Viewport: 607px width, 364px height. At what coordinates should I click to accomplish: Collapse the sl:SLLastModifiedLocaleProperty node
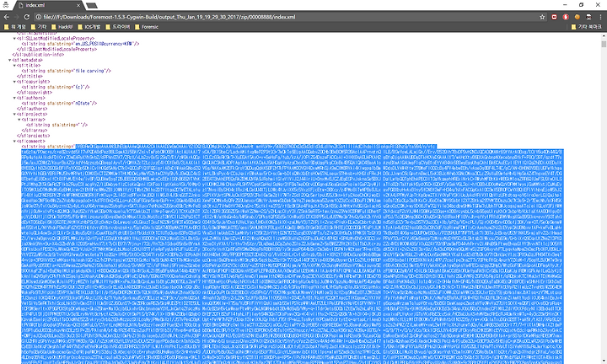point(14,39)
